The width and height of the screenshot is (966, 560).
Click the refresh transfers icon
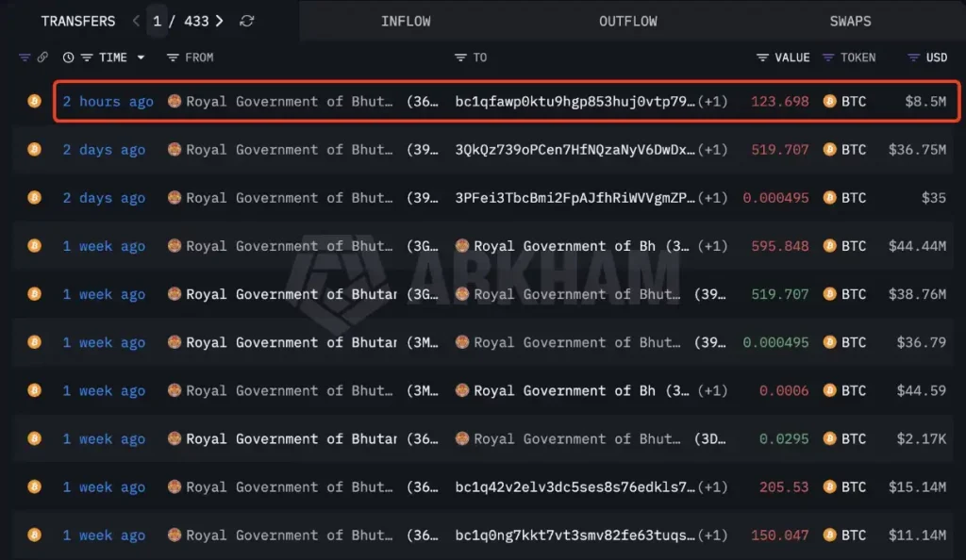tap(247, 20)
